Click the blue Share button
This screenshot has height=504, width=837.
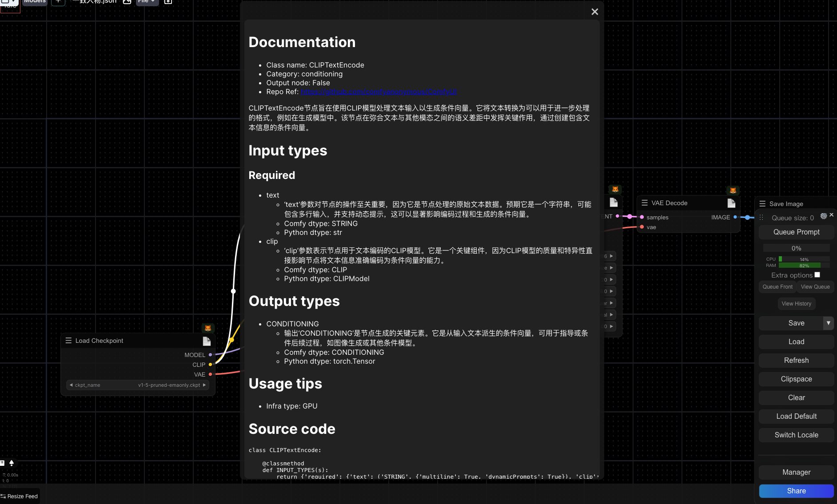(x=796, y=491)
